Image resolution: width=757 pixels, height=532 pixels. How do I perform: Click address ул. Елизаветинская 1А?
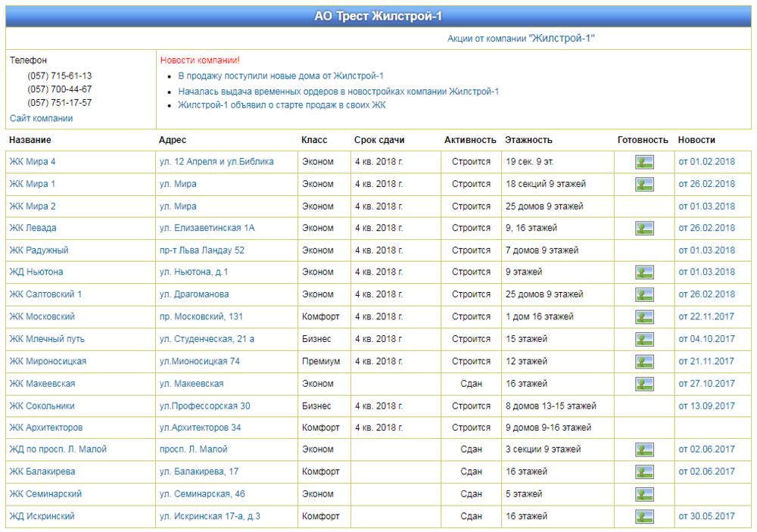click(x=207, y=228)
